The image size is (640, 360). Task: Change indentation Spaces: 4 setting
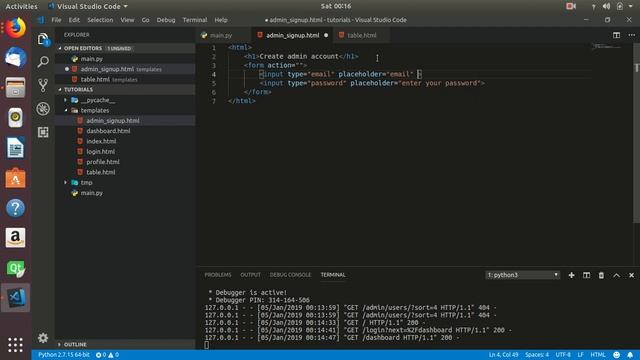point(537,355)
